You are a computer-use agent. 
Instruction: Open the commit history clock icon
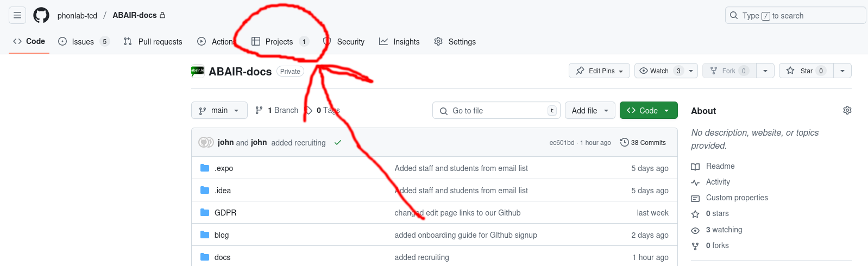(625, 142)
